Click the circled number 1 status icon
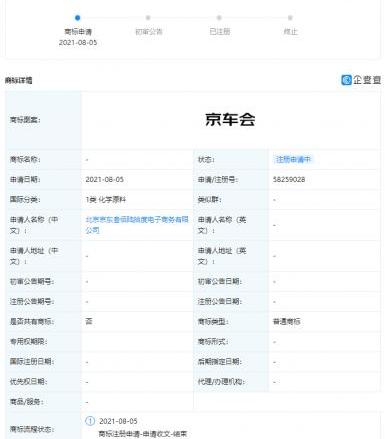Screen dimensions: 385x439 click(90, 421)
